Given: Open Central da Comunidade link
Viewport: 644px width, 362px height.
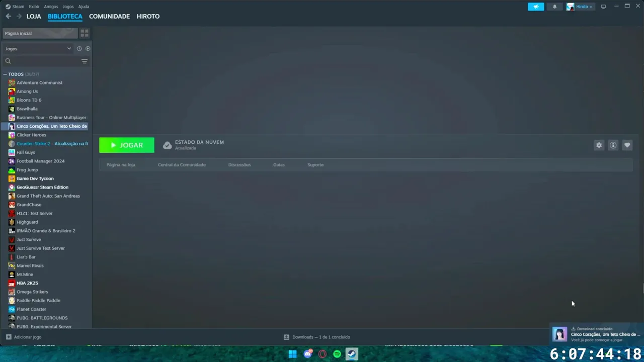Looking at the screenshot, I should (x=182, y=165).
